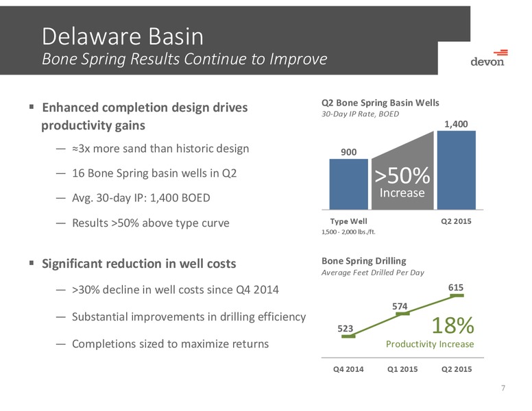Viewport: 532px width, 411px height.
Task: Click the '900' bar value label
Action: click(x=349, y=152)
